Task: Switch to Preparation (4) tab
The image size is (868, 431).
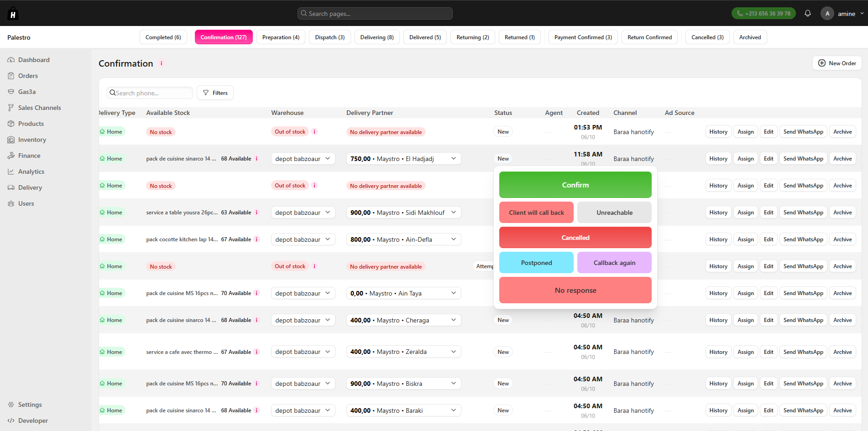Action: pyautogui.click(x=281, y=37)
